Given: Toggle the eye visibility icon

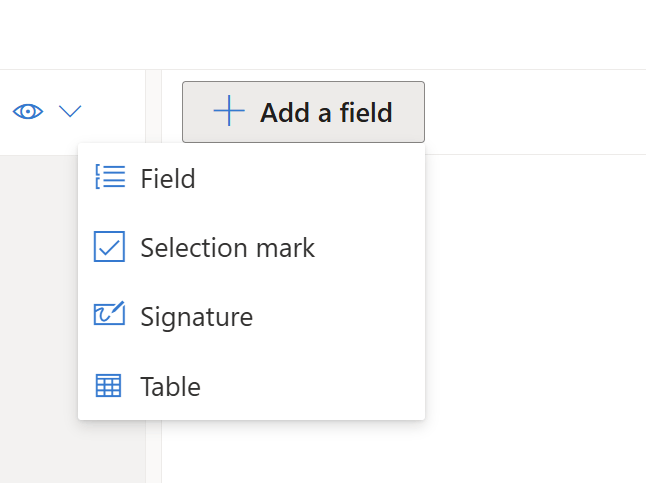Looking at the screenshot, I should (28, 111).
